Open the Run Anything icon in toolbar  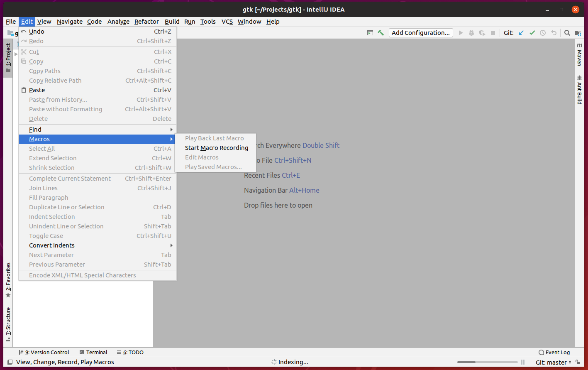click(370, 33)
